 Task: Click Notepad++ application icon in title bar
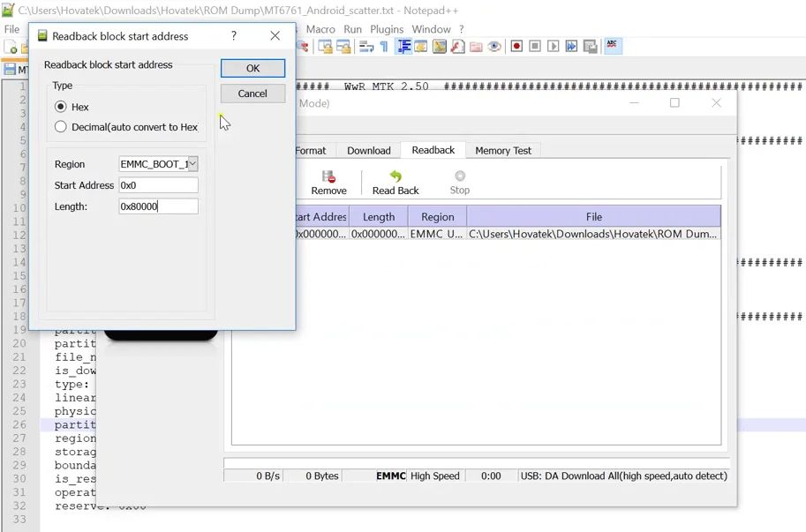8,10
